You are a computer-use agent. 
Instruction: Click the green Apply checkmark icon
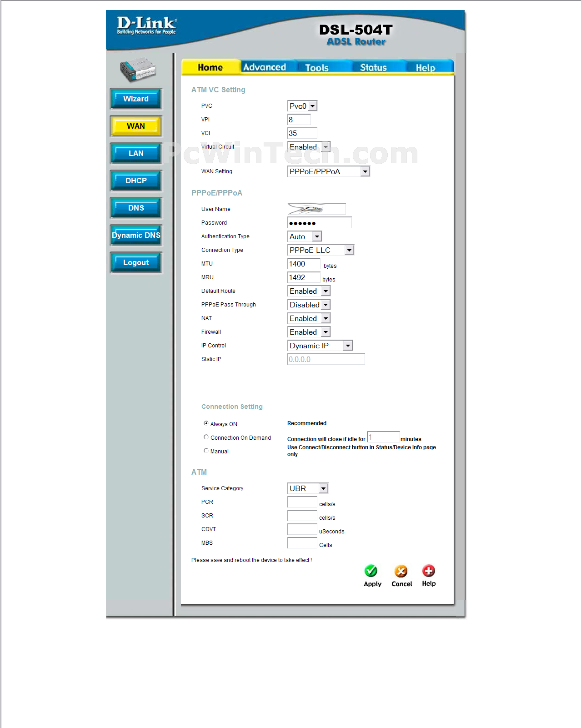pos(371,571)
